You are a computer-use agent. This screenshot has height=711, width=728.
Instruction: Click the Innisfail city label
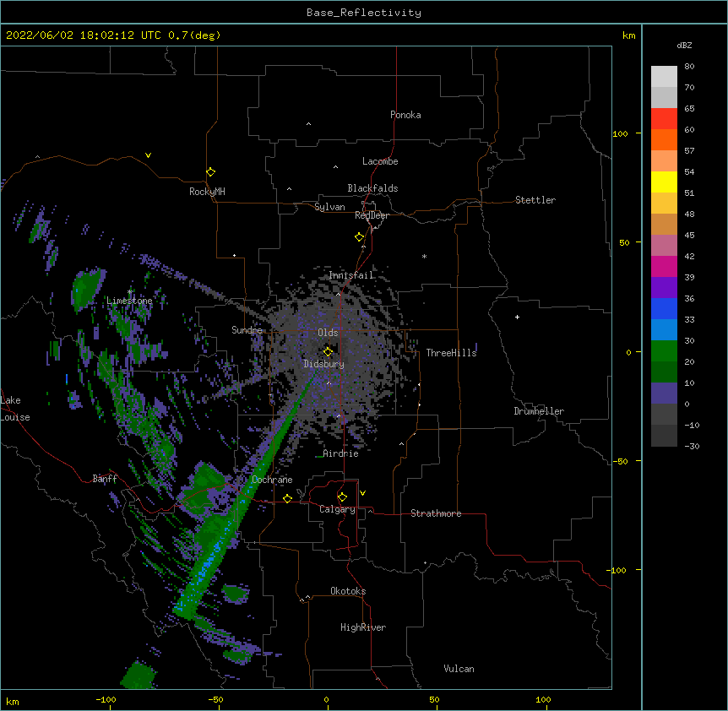pos(351,275)
